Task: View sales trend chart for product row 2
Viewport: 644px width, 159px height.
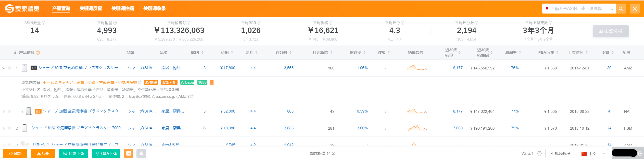Action: click(417, 128)
